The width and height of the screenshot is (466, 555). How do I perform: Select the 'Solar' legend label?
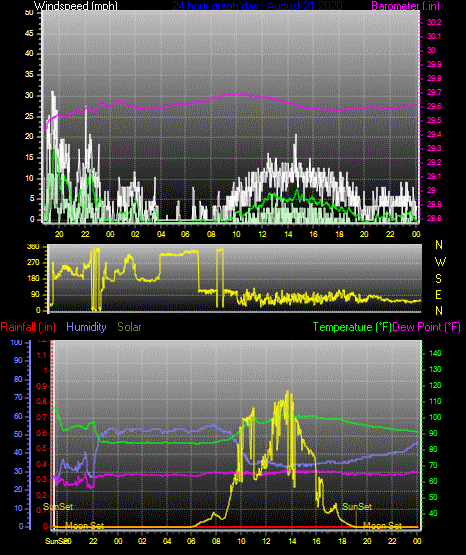click(x=129, y=327)
